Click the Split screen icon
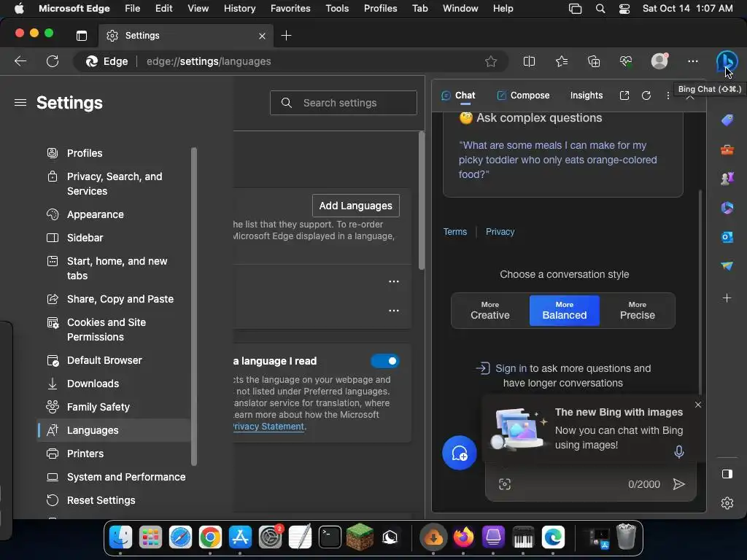 tap(529, 61)
